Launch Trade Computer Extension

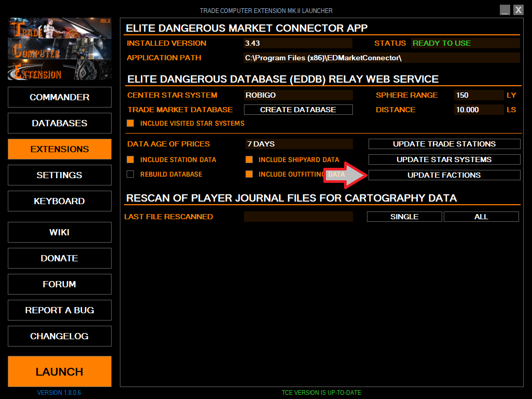(59, 371)
